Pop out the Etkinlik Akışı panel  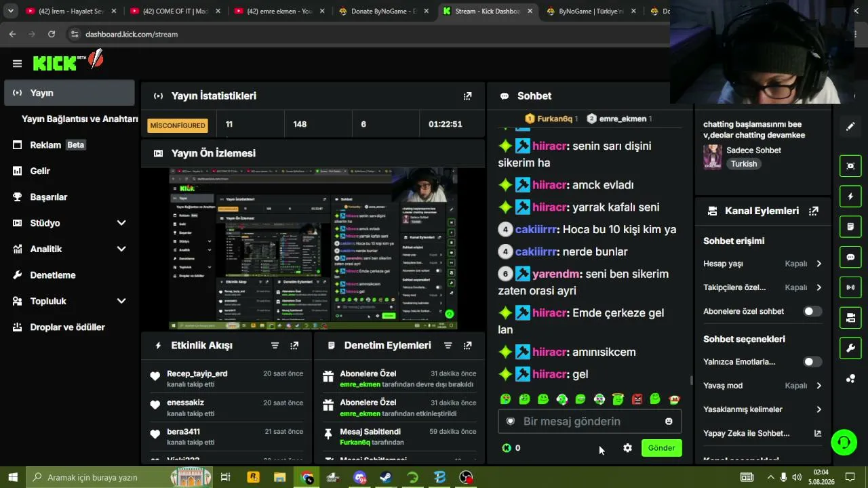pyautogui.click(x=294, y=346)
